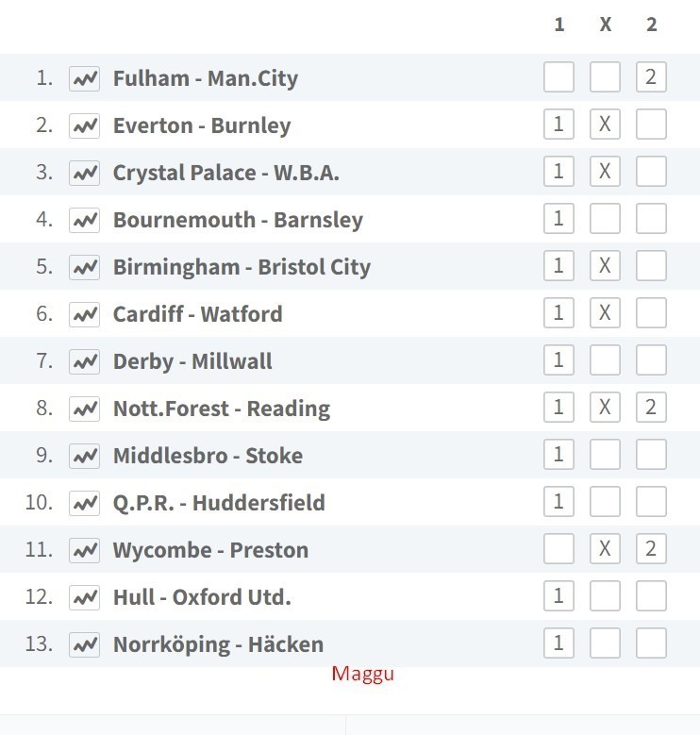
Task: Uncheck the 2 box for Fulham - Man.City
Action: [651, 76]
